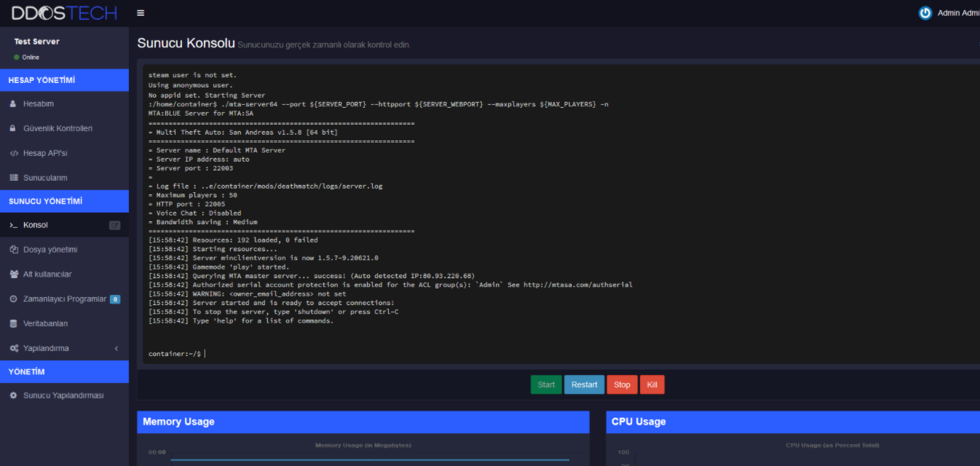Click gear icon beside Sunucu Yapılandırması
Viewport: 980px width, 466px height.
[x=14, y=395]
